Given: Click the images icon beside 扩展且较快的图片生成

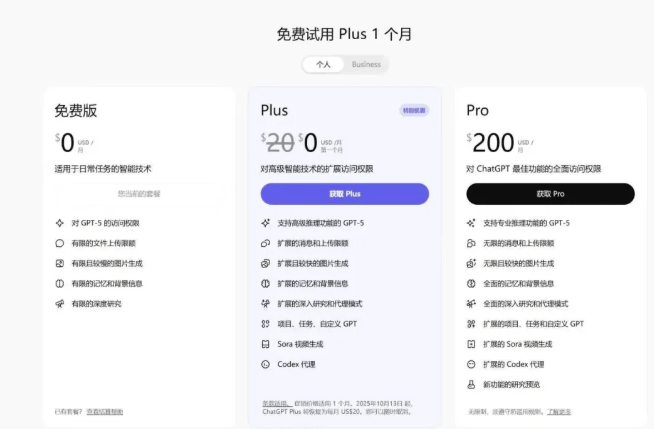Looking at the screenshot, I should click(266, 263).
